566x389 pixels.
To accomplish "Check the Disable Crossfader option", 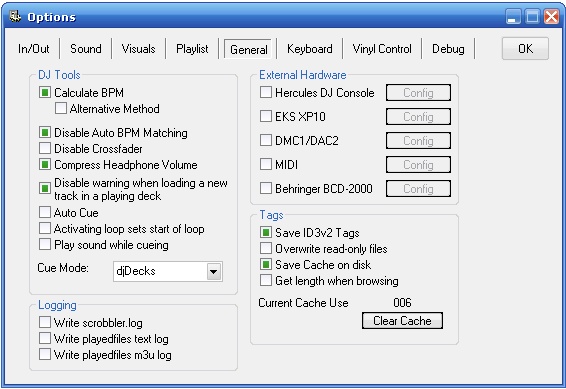I will 45,148.
